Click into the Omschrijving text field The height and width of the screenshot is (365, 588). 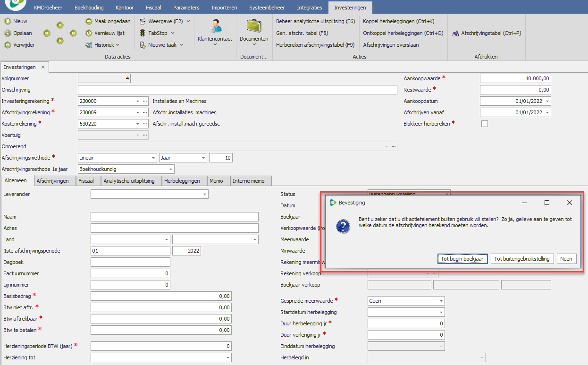coord(237,90)
